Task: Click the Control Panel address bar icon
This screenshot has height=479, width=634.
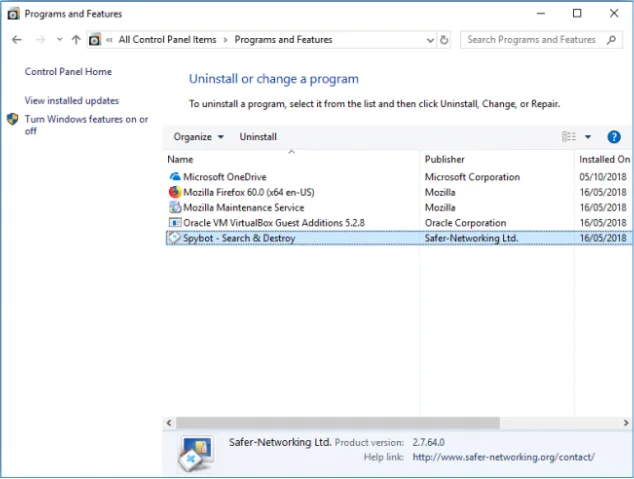Action: point(95,40)
